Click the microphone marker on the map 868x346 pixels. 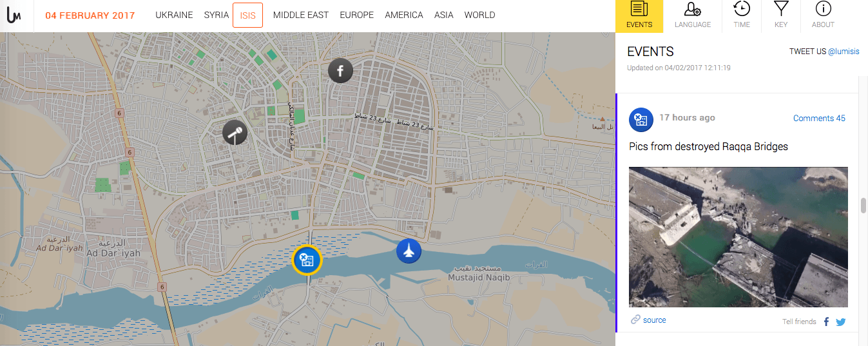pos(235,133)
